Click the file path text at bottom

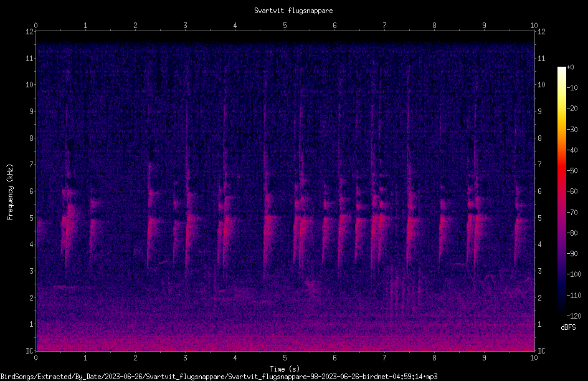(x=219, y=377)
